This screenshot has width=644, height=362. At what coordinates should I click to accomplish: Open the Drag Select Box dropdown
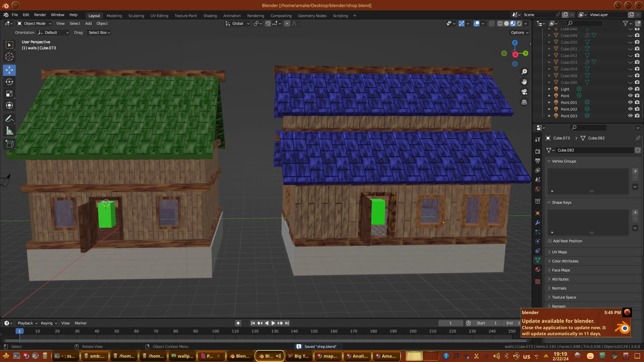99,33
